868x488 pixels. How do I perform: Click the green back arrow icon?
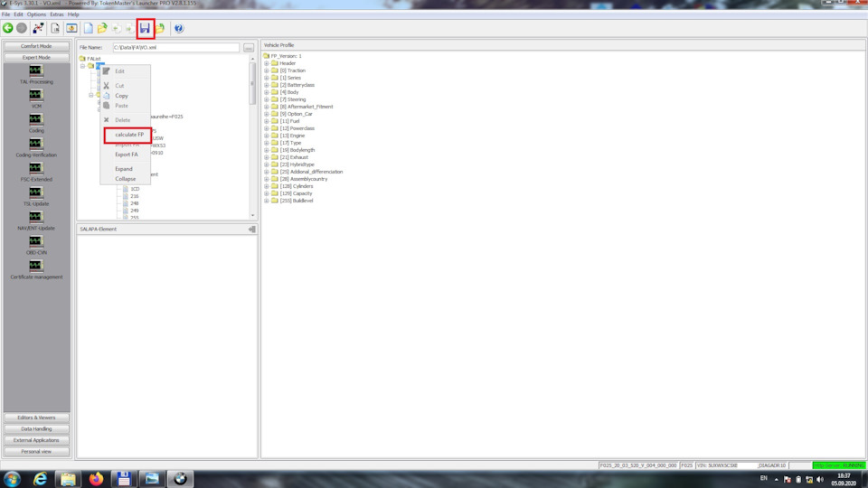tap(8, 28)
